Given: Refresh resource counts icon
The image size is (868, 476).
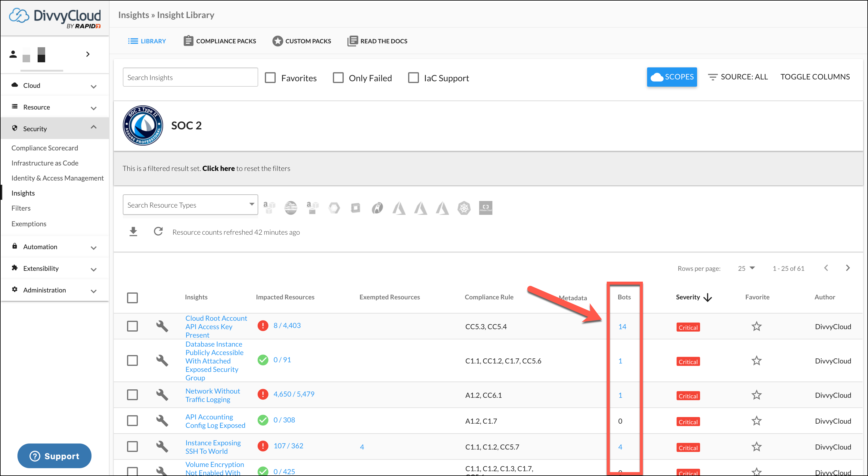Looking at the screenshot, I should coord(158,231).
